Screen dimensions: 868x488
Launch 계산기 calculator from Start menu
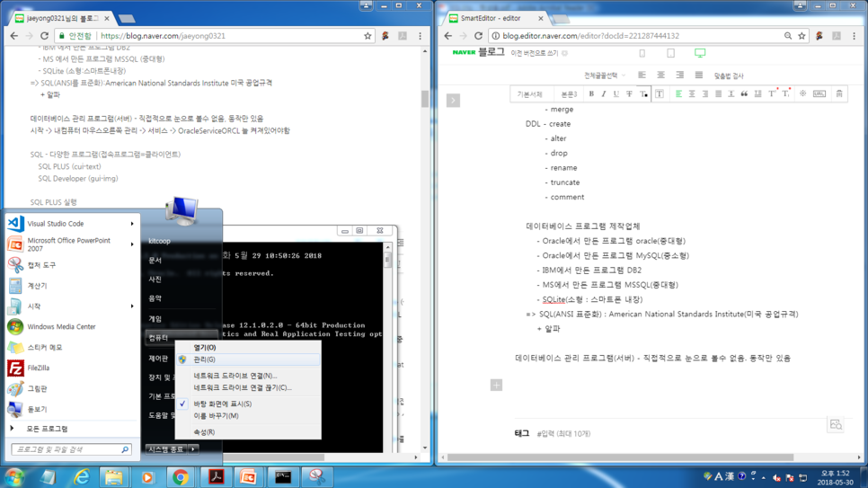coord(71,286)
